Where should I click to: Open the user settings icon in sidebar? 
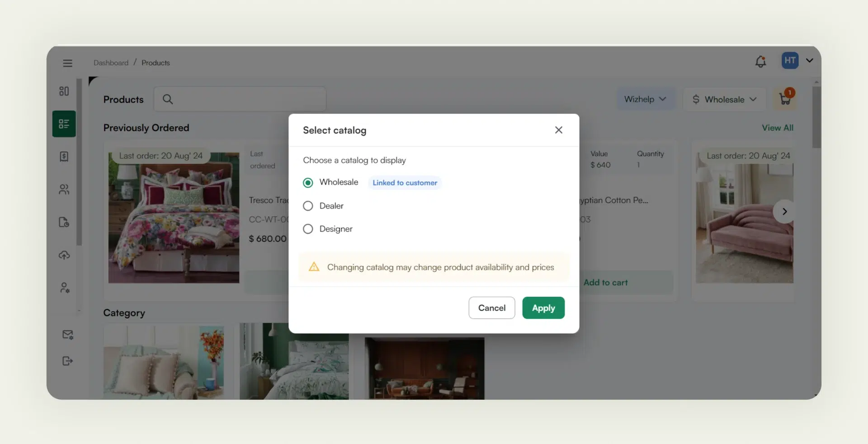coord(64,288)
